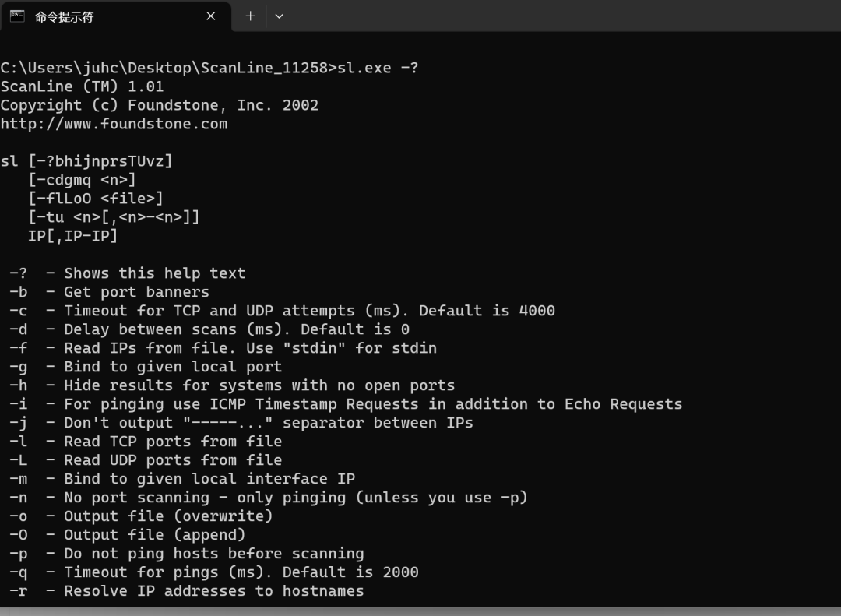Screen dimensions: 841x616
Task: Click 'Delay between scans' line
Action: click(209, 329)
